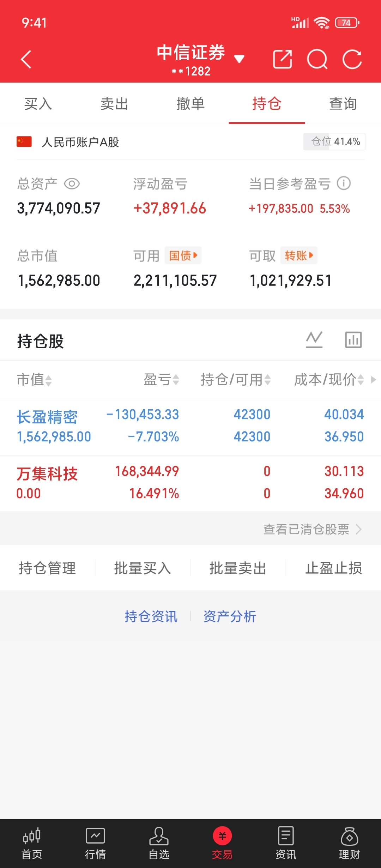Open the 查询 tab

coord(343,104)
